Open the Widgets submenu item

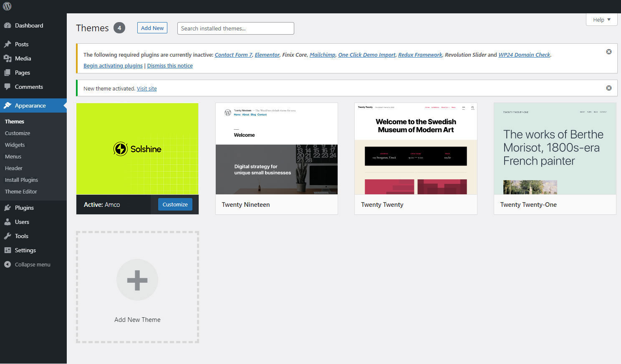pos(15,145)
